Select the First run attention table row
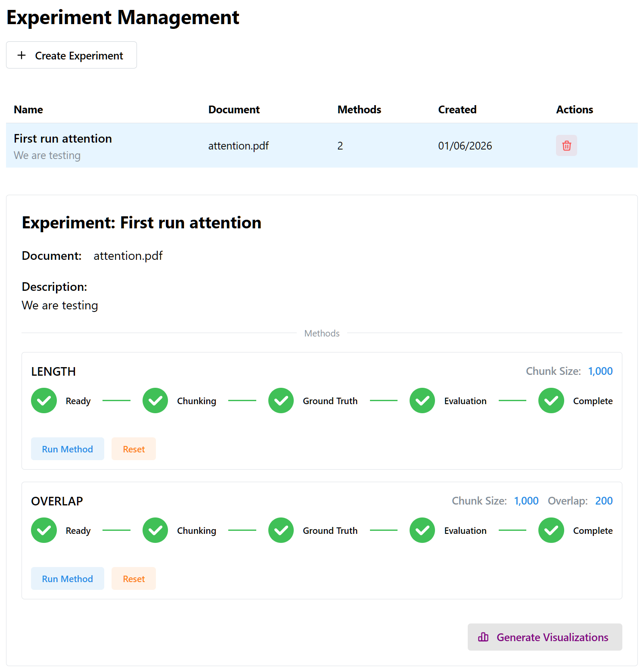Image resolution: width=640 pixels, height=670 pixels. coord(322,145)
